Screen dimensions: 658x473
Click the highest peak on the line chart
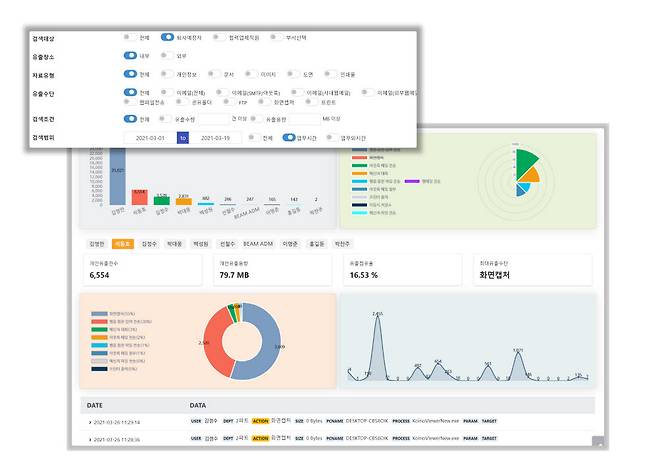click(x=378, y=318)
